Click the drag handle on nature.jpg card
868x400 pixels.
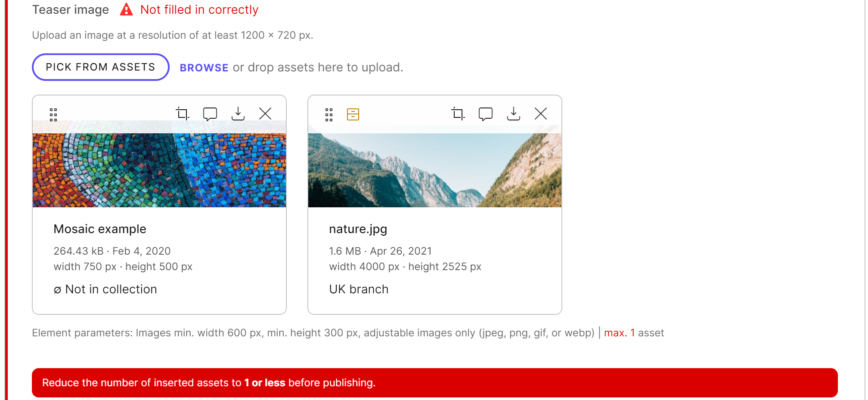pos(329,114)
